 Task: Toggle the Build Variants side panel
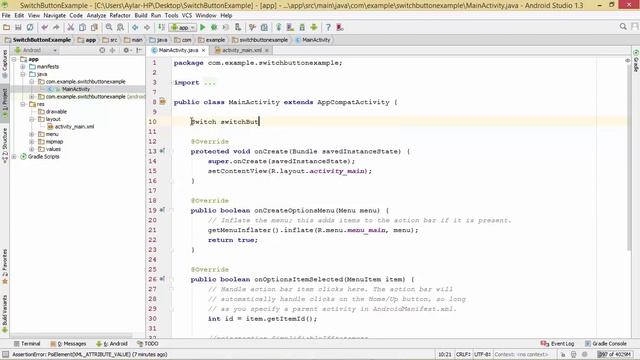tap(4, 313)
